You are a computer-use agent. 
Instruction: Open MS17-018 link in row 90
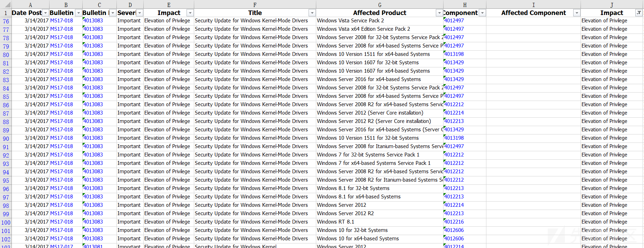click(x=62, y=138)
